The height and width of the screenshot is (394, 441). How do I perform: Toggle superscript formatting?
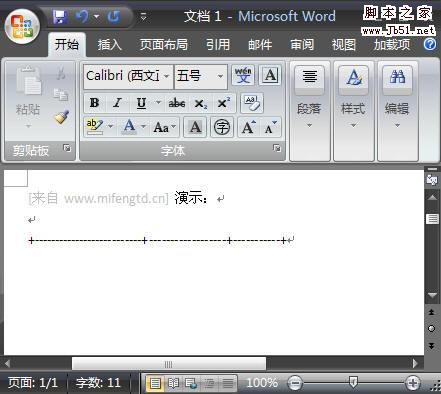(224, 103)
